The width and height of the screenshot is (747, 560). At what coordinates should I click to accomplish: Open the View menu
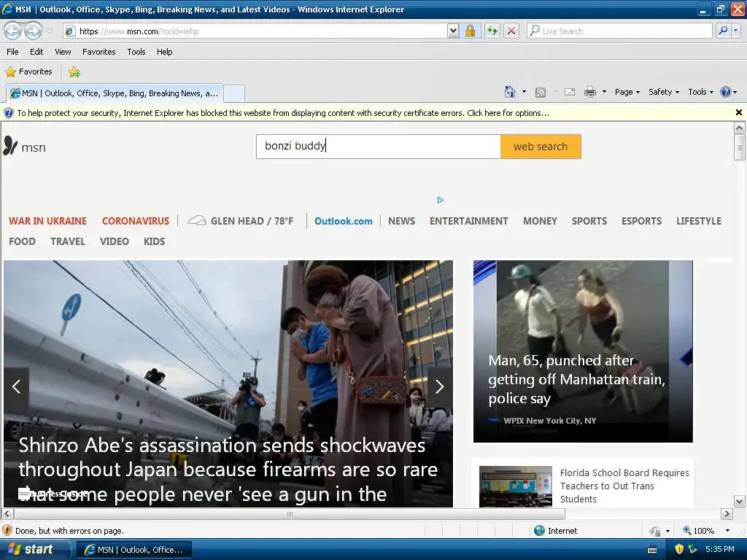63,52
